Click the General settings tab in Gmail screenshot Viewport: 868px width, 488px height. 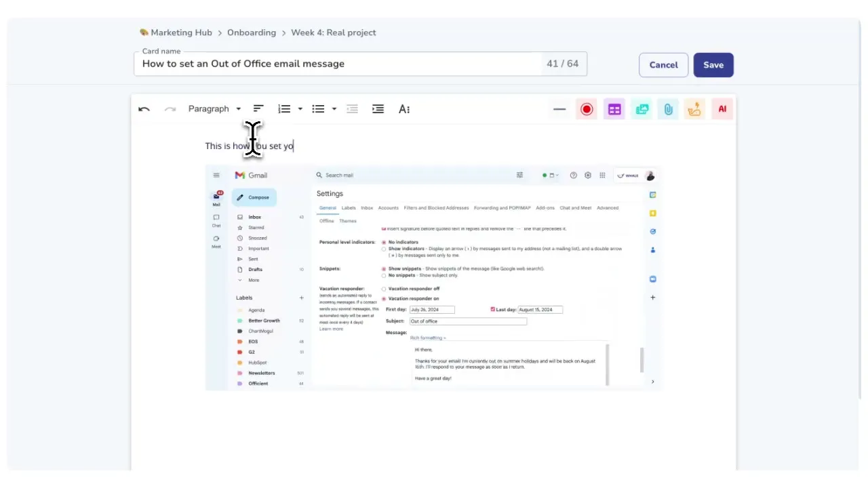[328, 208]
